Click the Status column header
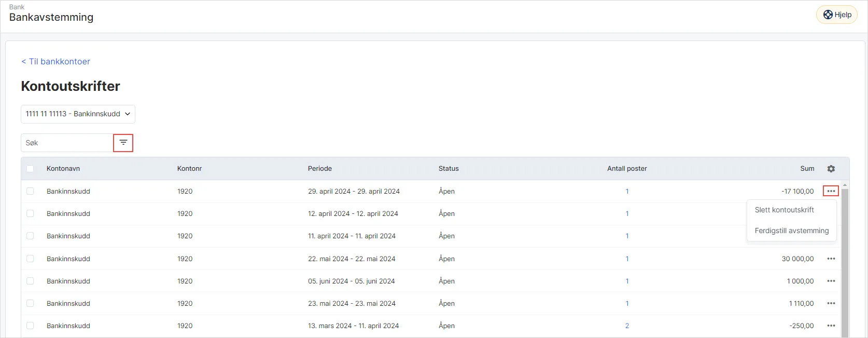This screenshot has width=868, height=338. [449, 169]
